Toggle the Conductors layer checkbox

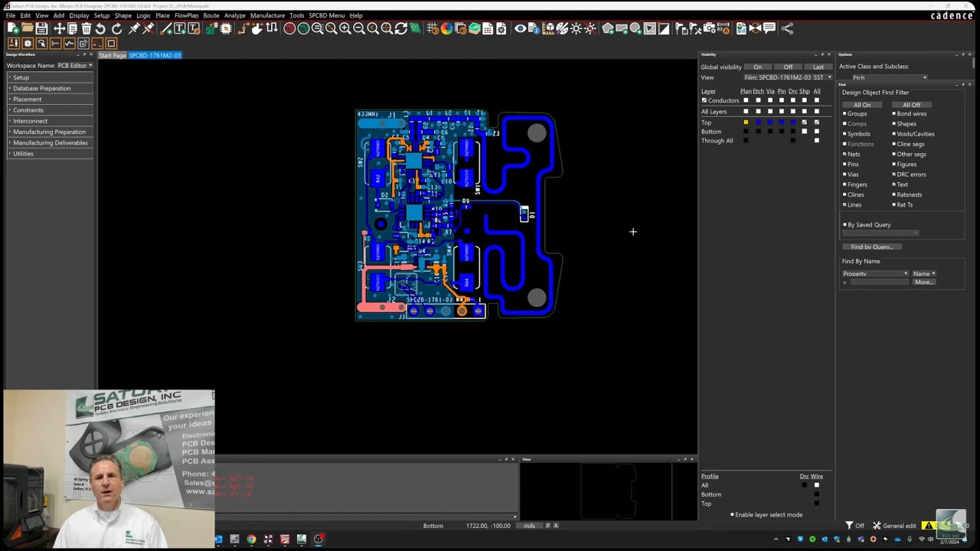click(x=704, y=100)
